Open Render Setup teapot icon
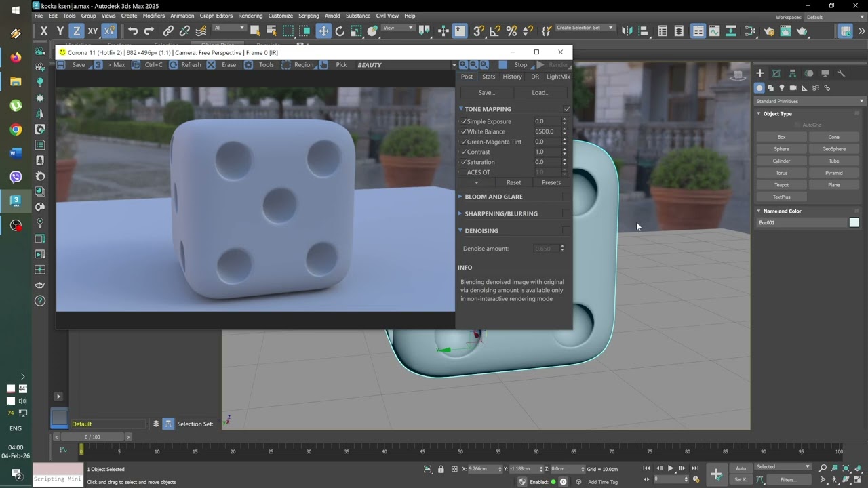Image resolution: width=868 pixels, height=488 pixels. (x=769, y=30)
